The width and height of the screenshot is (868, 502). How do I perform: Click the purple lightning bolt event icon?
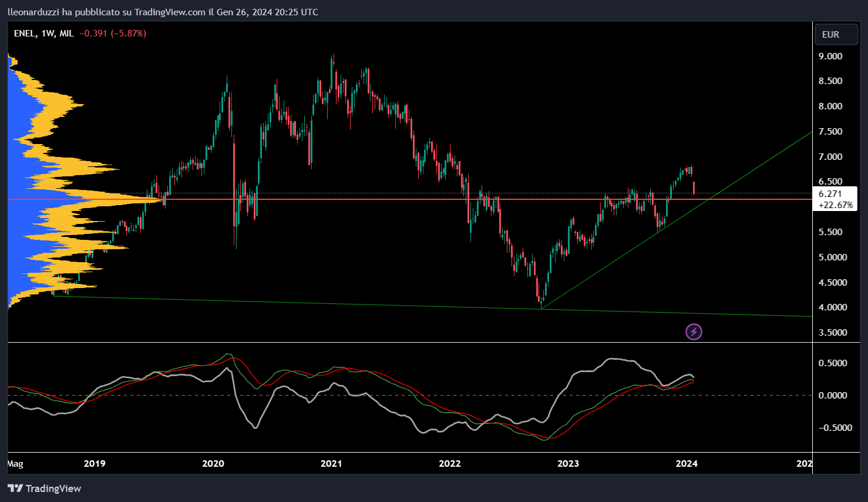click(x=694, y=332)
